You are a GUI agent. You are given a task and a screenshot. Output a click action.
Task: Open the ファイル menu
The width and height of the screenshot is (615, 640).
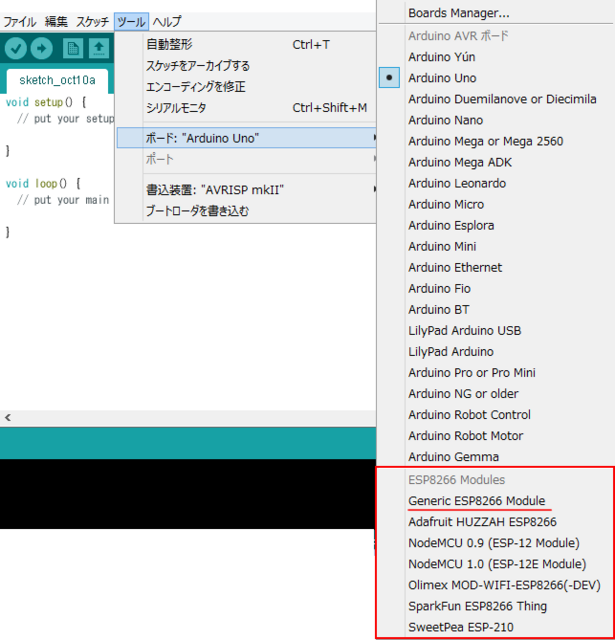(x=20, y=21)
